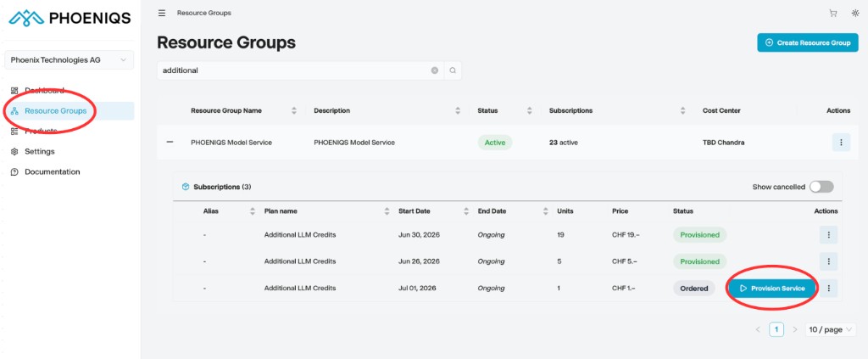This screenshot has height=359, width=868.
Task: Switch theme with the sun icon
Action: pos(855,14)
